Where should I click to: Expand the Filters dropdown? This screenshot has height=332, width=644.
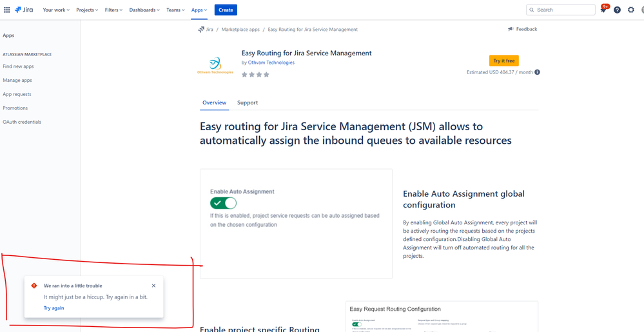click(x=113, y=10)
